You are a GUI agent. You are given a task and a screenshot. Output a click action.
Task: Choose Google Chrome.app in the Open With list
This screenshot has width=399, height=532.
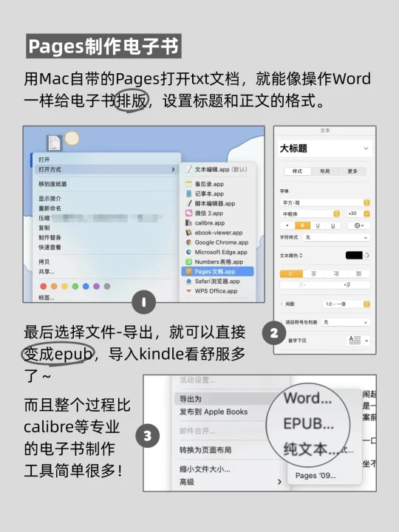click(x=217, y=242)
